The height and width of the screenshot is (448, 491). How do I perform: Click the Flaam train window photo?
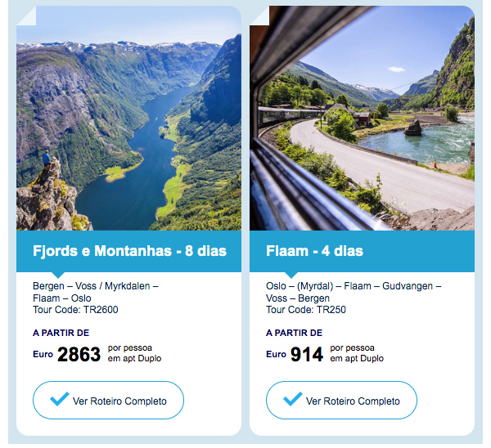click(x=362, y=119)
